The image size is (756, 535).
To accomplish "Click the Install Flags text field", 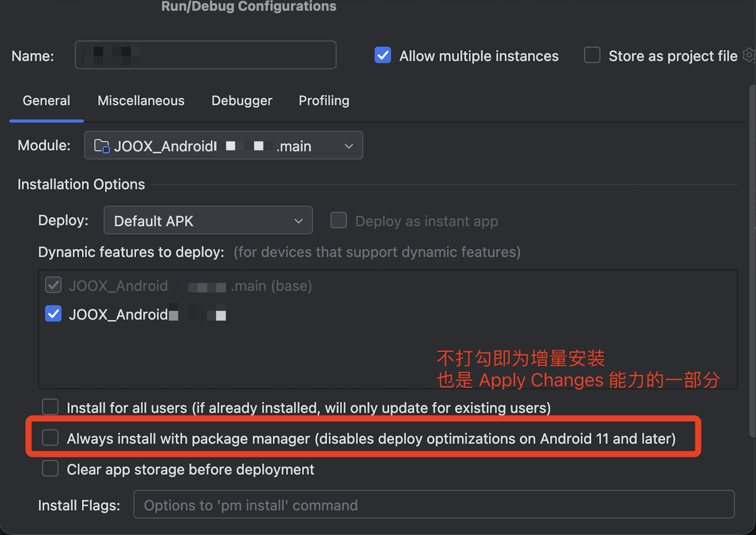I will [434, 505].
